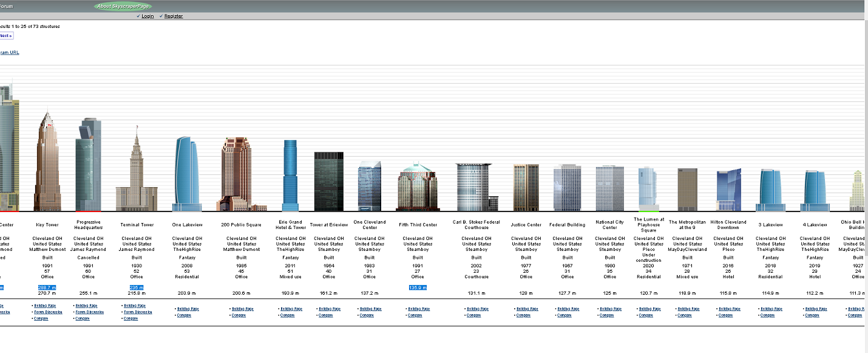The width and height of the screenshot is (868, 353).
Task: Click the Key Tower name label
Action: pos(47,225)
